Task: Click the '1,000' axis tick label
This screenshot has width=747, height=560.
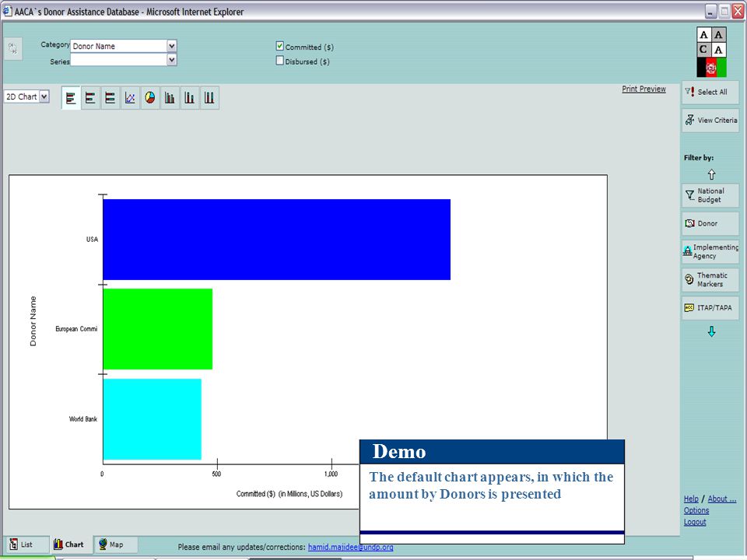Action: click(x=331, y=474)
